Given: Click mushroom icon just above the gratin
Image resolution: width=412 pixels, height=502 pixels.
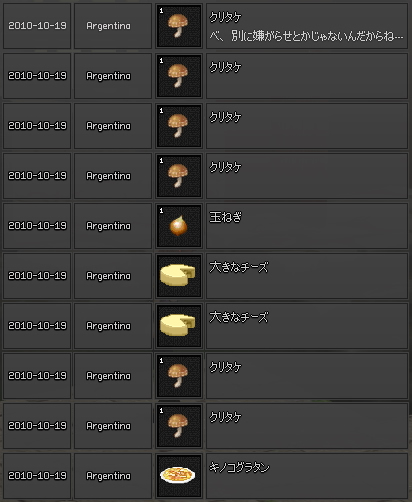Looking at the screenshot, I should tap(179, 426).
